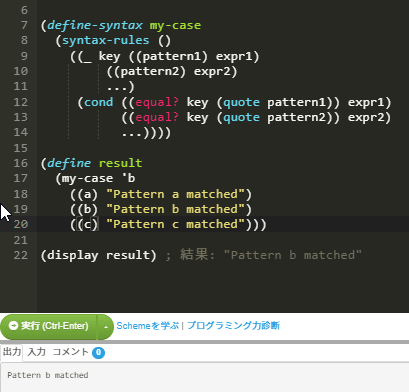Open the プログラミング力診断 link

pos(233,326)
